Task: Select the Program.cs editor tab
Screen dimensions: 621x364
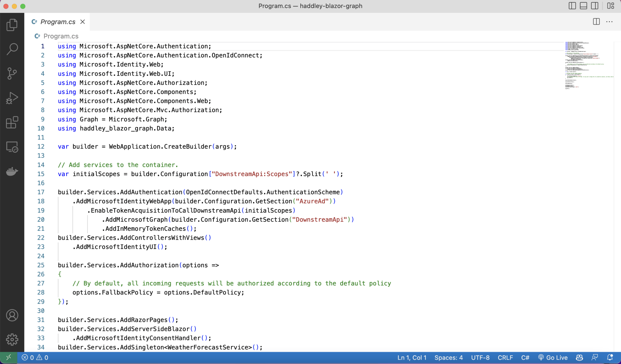Action: tap(57, 22)
